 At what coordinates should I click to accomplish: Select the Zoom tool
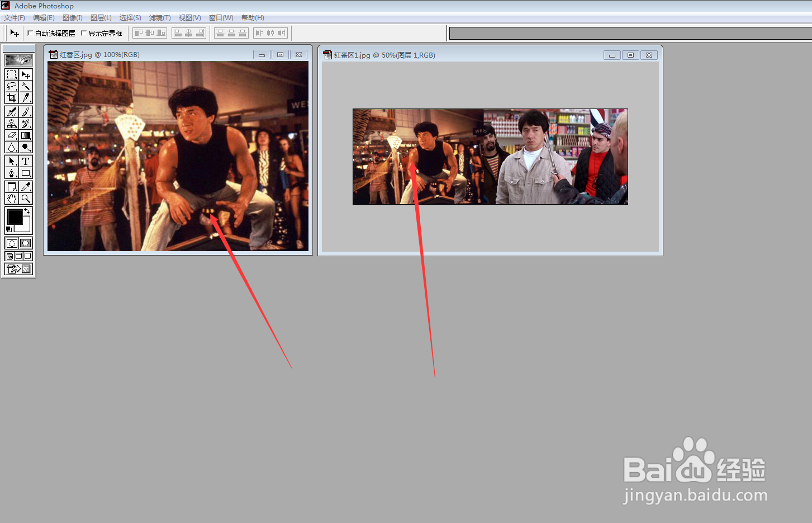point(26,199)
